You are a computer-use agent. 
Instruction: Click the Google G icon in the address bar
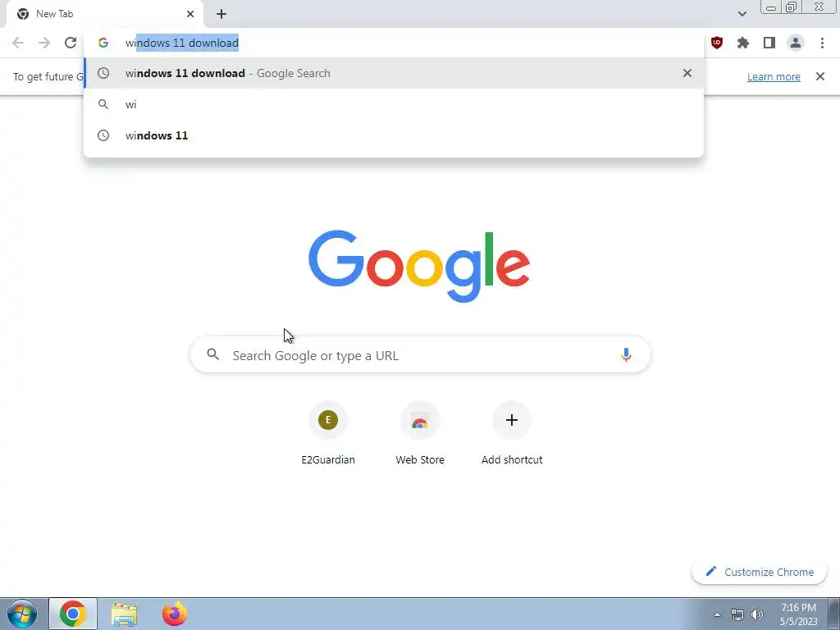103,43
